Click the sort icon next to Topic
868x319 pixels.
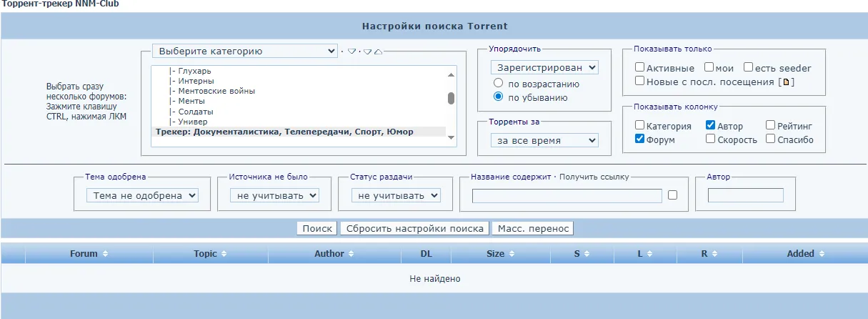coord(223,254)
